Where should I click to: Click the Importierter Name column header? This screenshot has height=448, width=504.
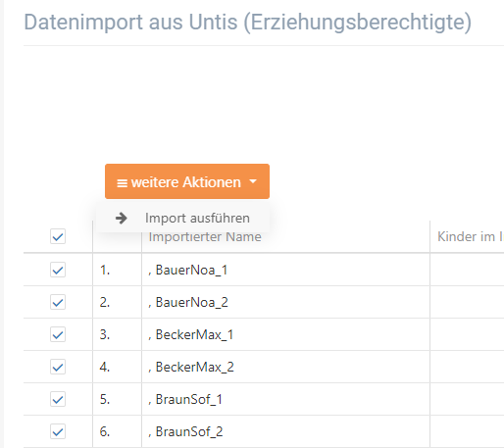[x=205, y=236]
